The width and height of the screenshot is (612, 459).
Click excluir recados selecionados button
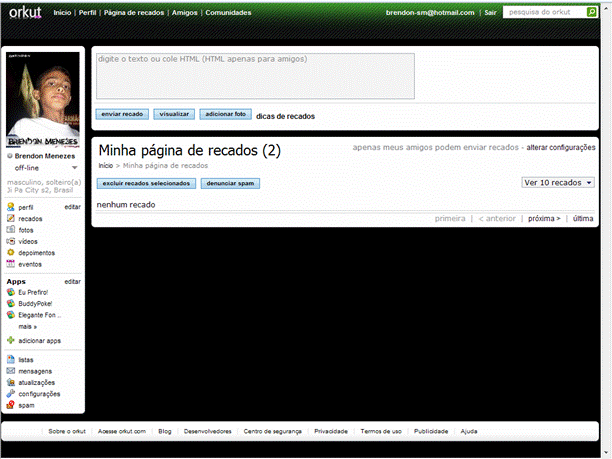coord(146,183)
